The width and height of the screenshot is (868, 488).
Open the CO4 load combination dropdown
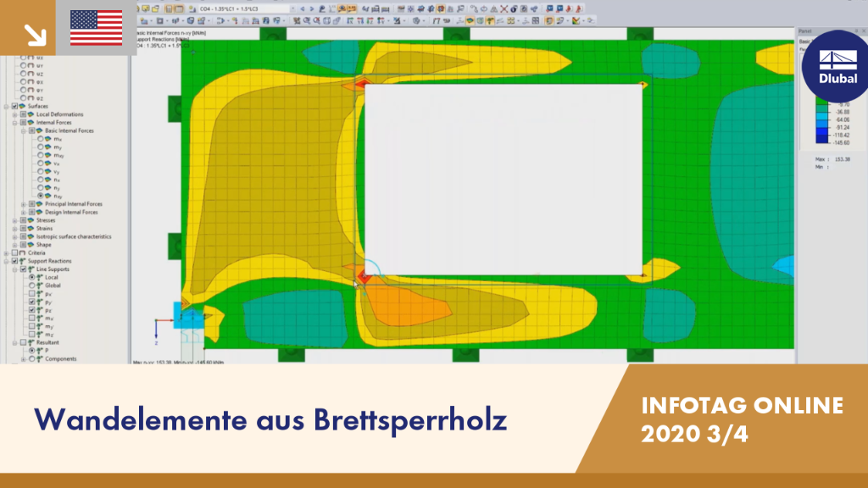click(292, 8)
